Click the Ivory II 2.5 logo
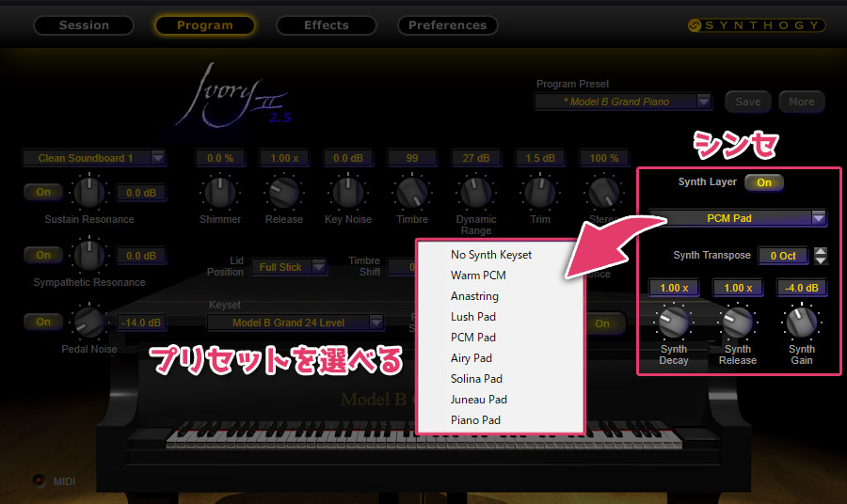 235,96
